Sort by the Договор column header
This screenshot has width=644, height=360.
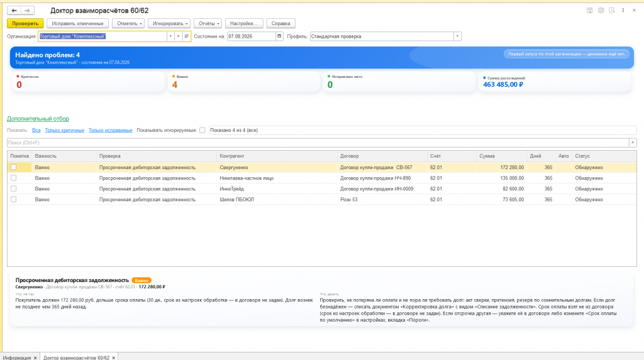coord(382,156)
